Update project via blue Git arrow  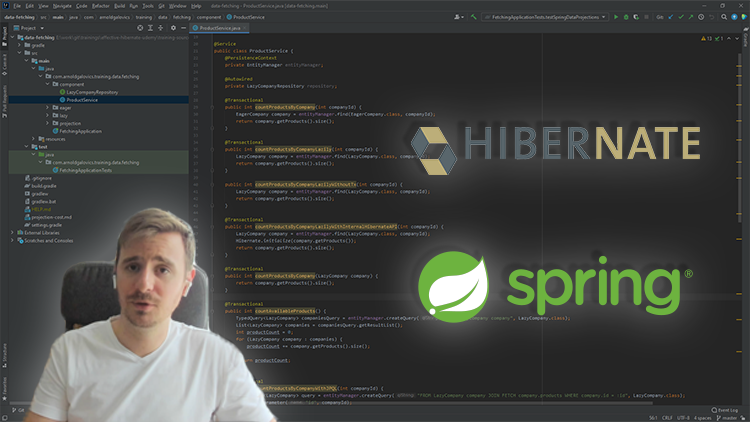[671, 17]
